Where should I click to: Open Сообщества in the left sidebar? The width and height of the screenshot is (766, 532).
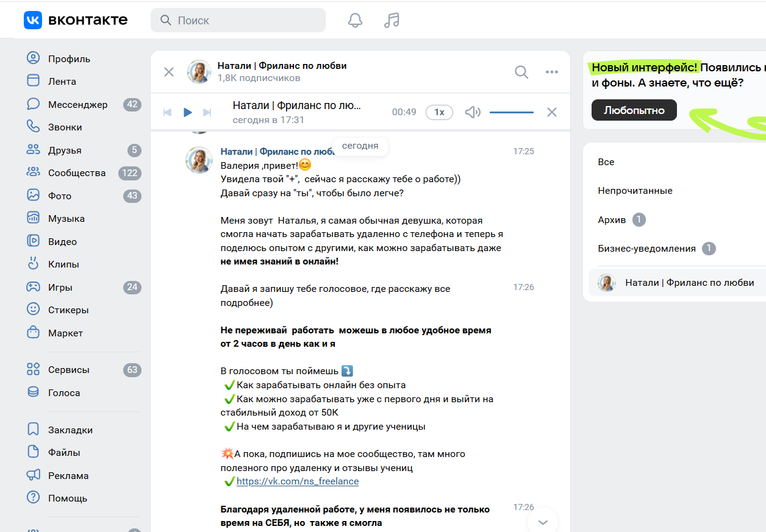coord(77,173)
